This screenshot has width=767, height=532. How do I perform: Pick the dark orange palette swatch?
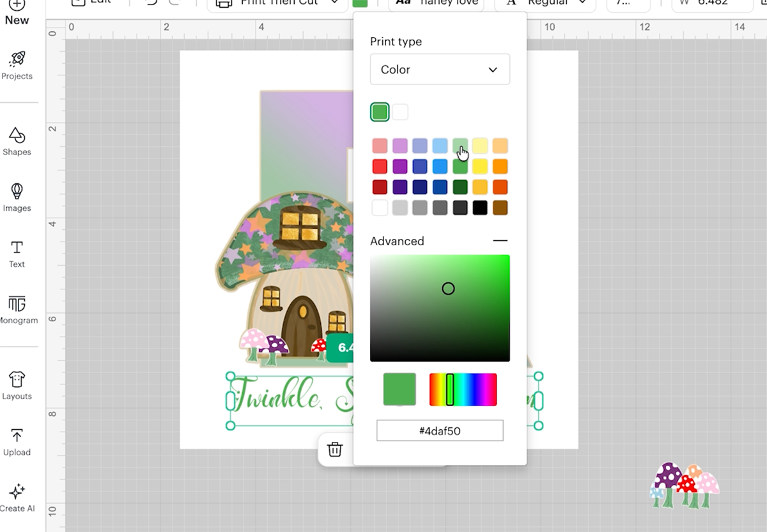(500, 187)
